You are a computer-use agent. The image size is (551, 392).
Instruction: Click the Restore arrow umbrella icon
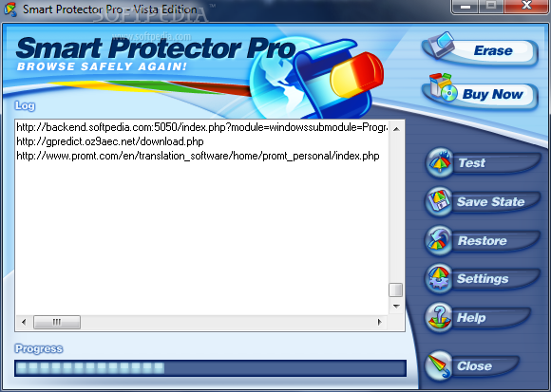(439, 241)
